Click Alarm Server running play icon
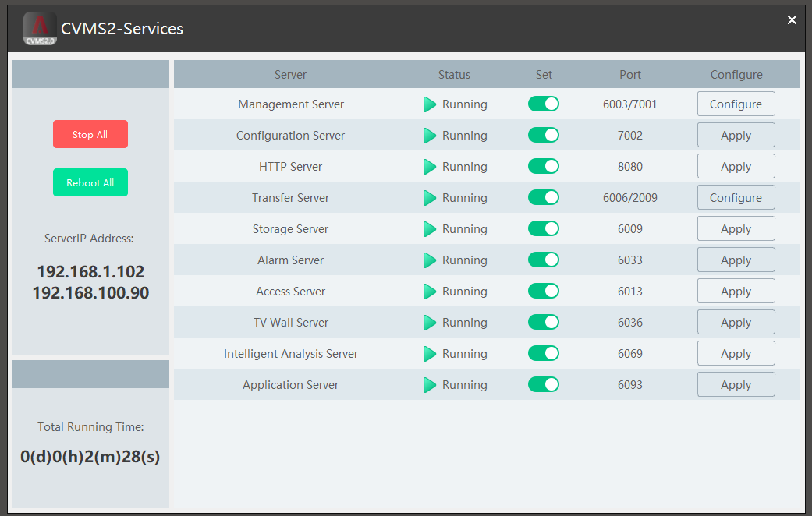Viewport: 812px width, 516px height. (429, 260)
